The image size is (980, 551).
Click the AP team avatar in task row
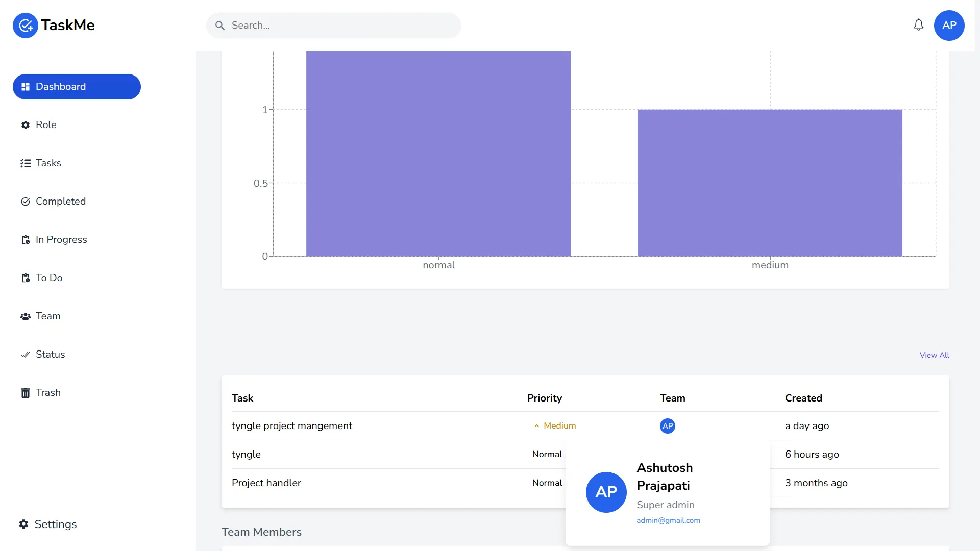(x=668, y=426)
